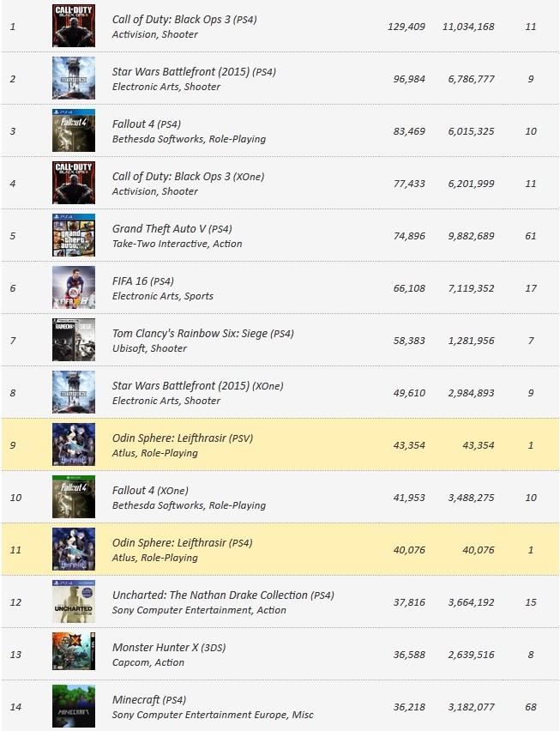Open the Minecraft PS4 cover thumbnail

(74, 706)
